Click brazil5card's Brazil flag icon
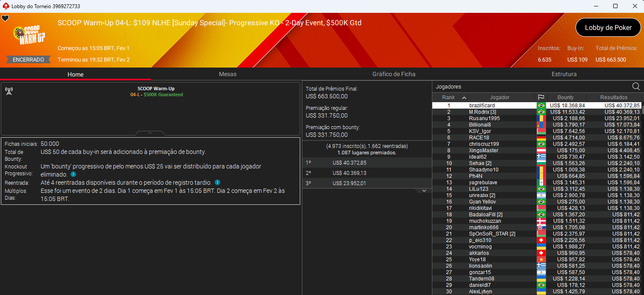Image resolution: width=644 pixels, height=295 pixels. (541, 105)
